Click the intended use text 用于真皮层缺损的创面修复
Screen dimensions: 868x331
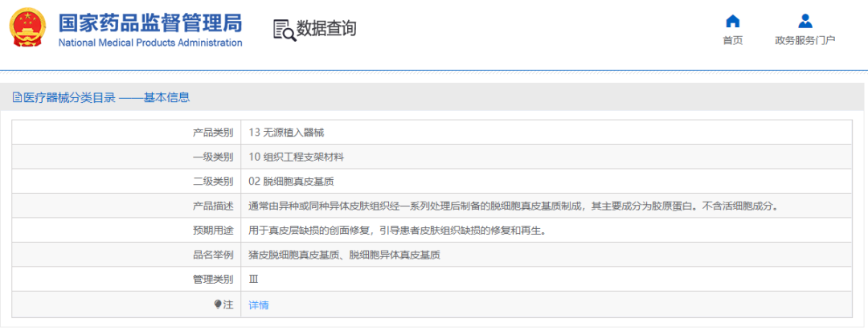click(398, 231)
